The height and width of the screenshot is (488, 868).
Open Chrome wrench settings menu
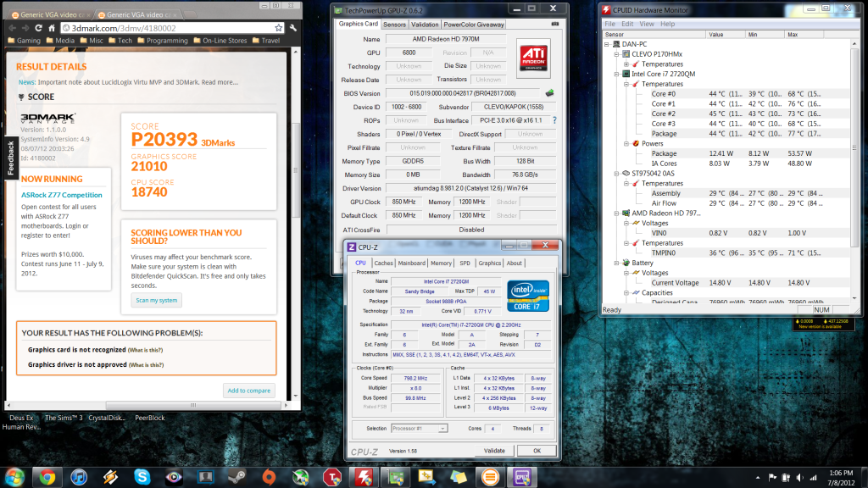292,28
